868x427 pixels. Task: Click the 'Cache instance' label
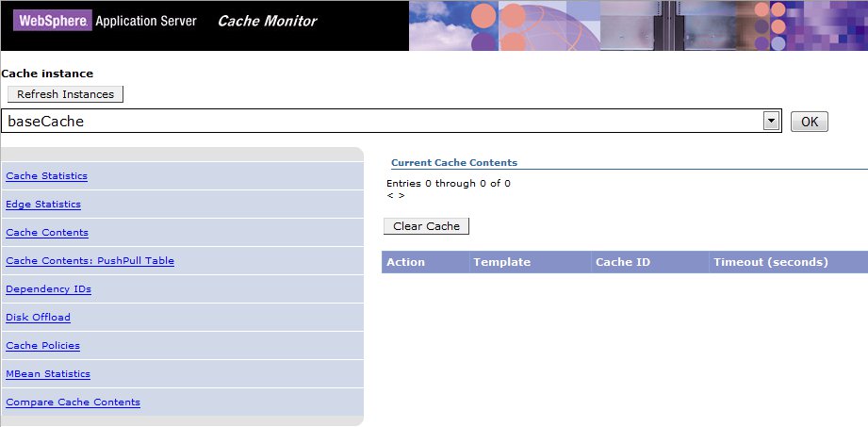click(x=48, y=74)
